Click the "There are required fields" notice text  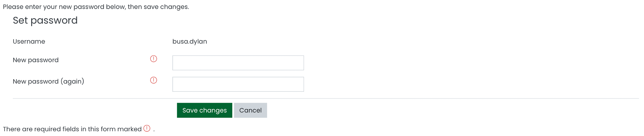click(x=72, y=129)
